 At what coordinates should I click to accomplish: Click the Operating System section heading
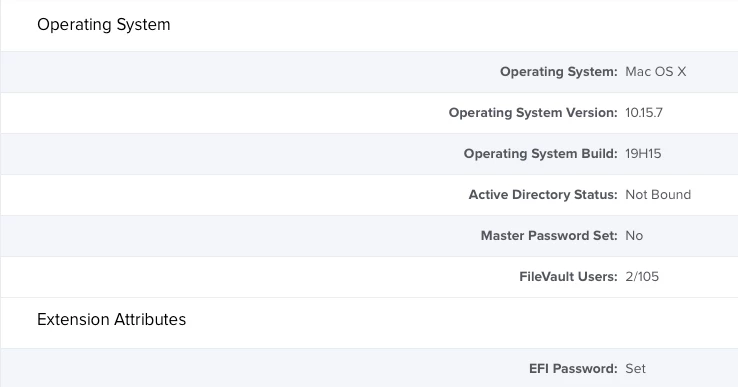[x=104, y=24]
